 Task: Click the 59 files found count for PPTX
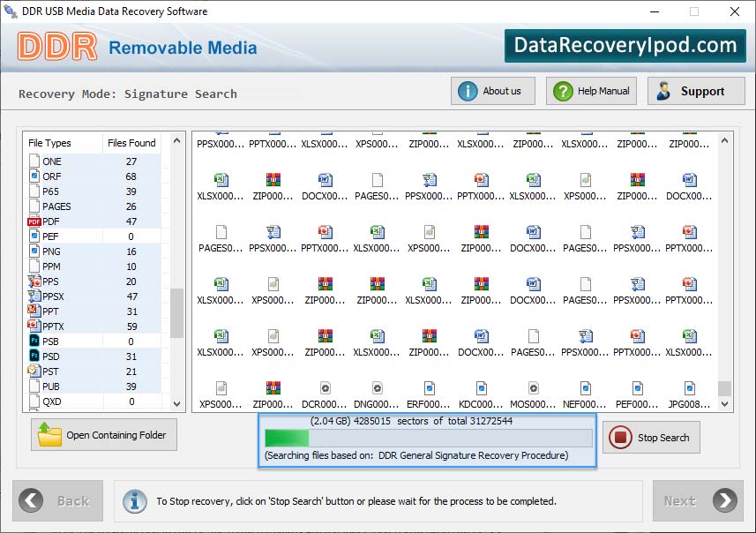pyautogui.click(x=132, y=327)
